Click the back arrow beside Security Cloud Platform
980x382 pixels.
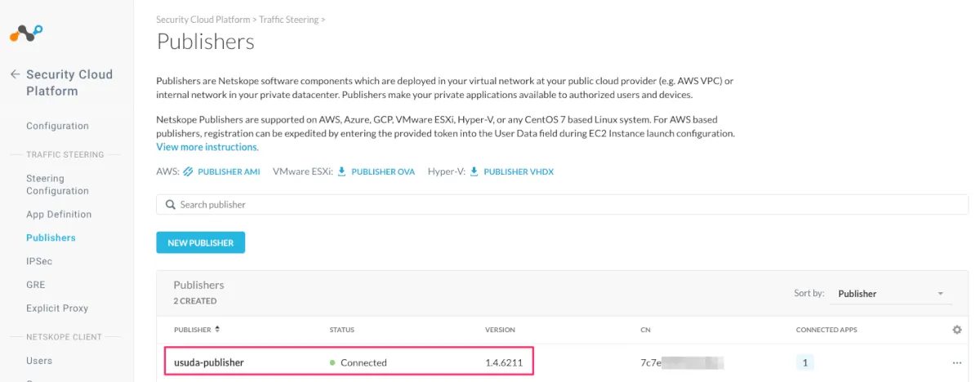[15, 74]
